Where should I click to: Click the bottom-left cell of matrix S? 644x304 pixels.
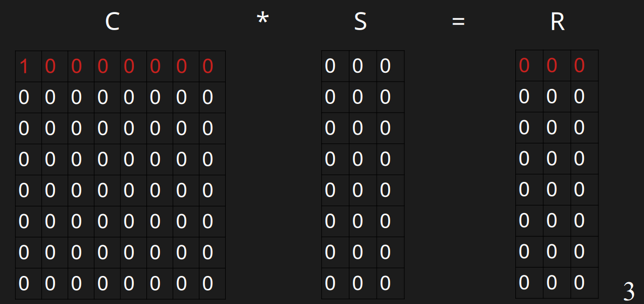pos(330,283)
